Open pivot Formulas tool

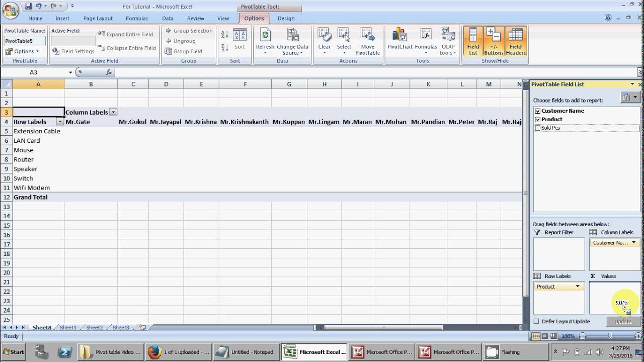point(426,41)
